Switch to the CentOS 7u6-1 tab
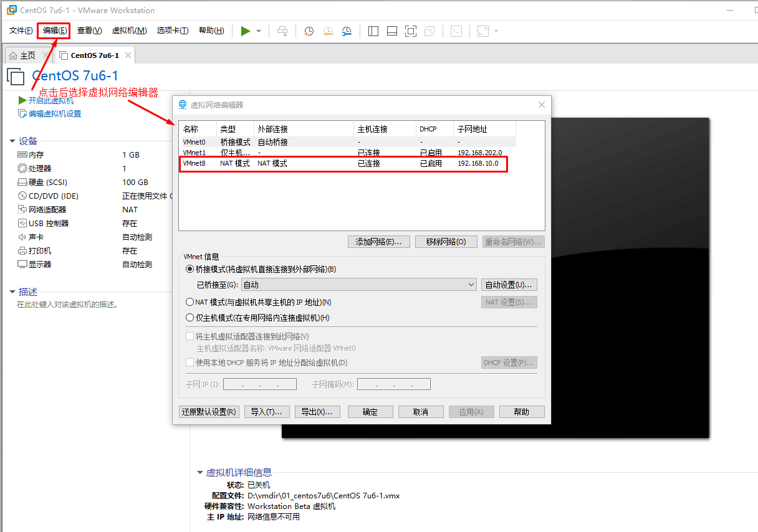This screenshot has width=758, height=532. tap(94, 55)
